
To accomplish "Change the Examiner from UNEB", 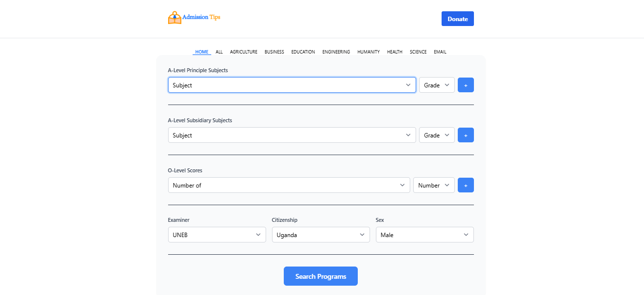I will click(217, 235).
